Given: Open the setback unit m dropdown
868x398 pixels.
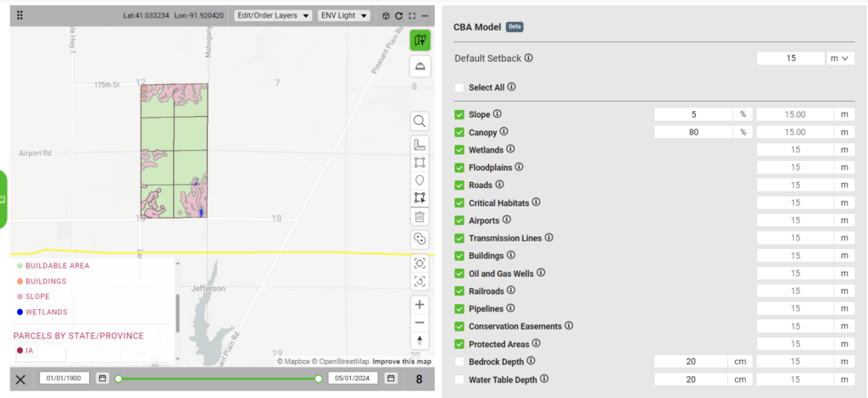Looking at the screenshot, I should [x=840, y=58].
